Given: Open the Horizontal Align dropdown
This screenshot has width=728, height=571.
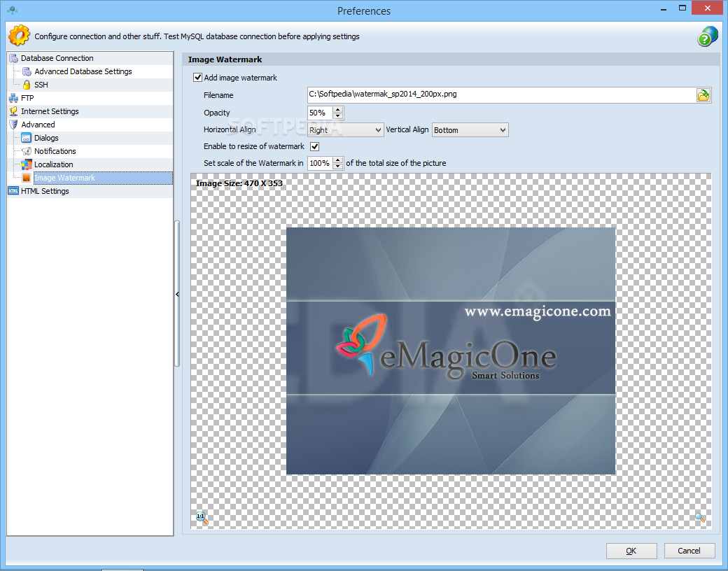Looking at the screenshot, I should coord(345,130).
